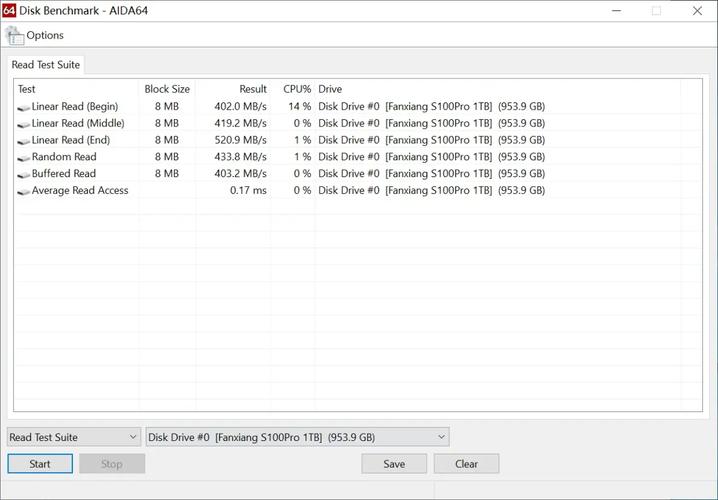
Task: Click the 520.9 MB/s result value
Action: [x=240, y=140]
